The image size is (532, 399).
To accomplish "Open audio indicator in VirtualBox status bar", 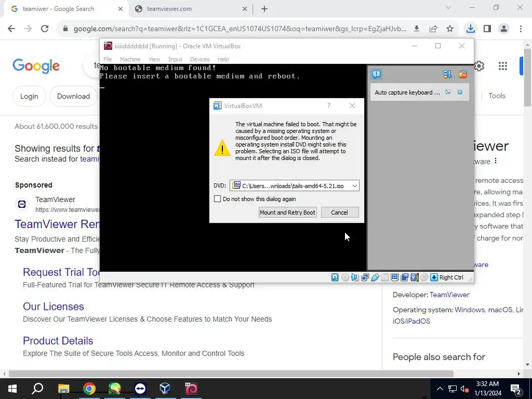I will tap(355, 277).
